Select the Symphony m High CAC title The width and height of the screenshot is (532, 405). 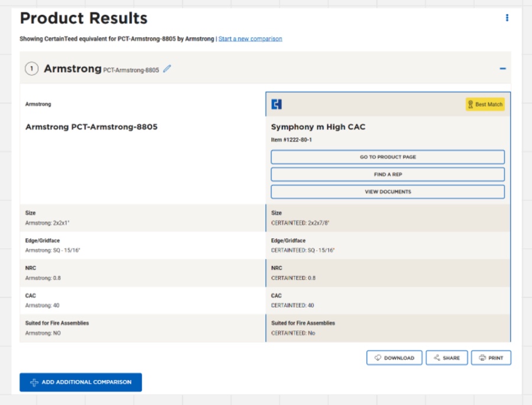click(x=318, y=127)
